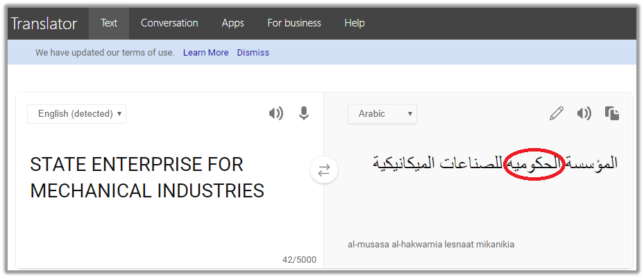The image size is (644, 278).
Task: Switch to the Text tab
Action: click(109, 23)
